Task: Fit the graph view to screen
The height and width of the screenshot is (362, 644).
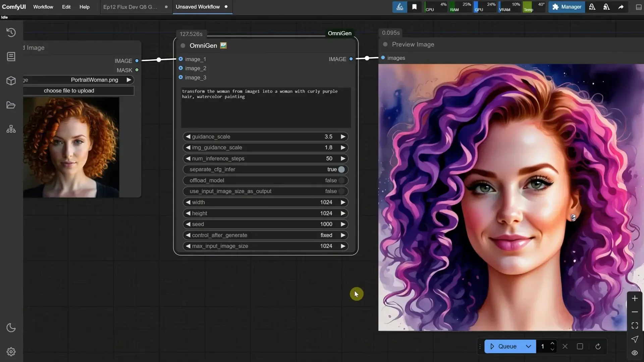Action: 634,325
